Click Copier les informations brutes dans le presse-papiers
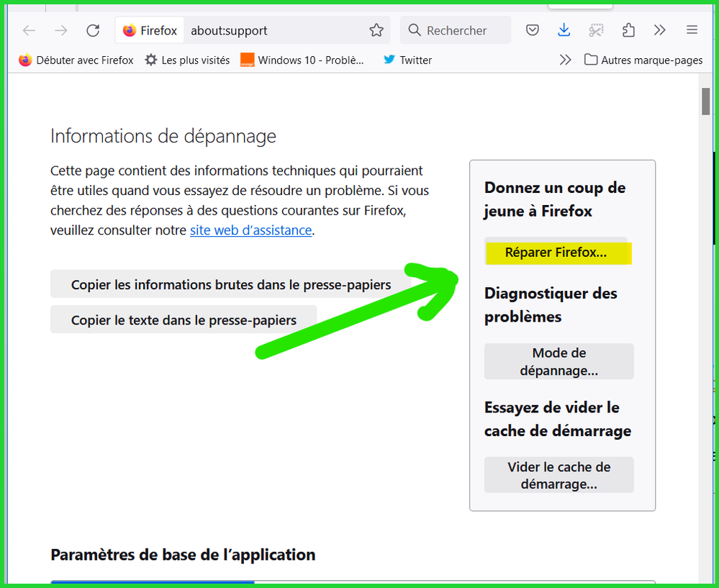The image size is (719, 588). (x=230, y=285)
